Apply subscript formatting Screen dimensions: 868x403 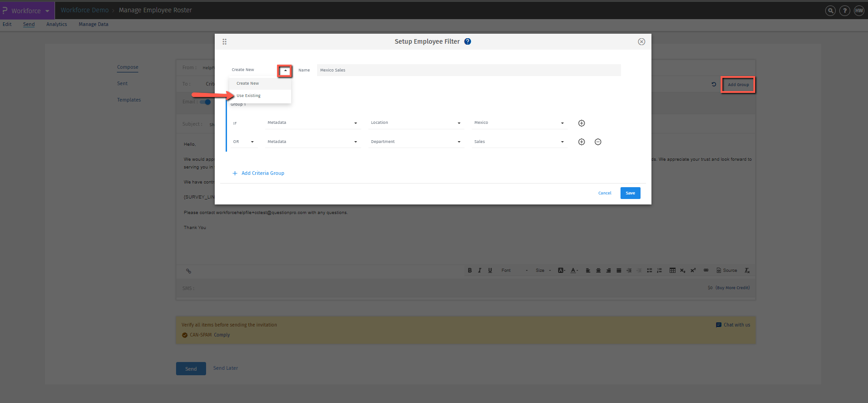683,270
